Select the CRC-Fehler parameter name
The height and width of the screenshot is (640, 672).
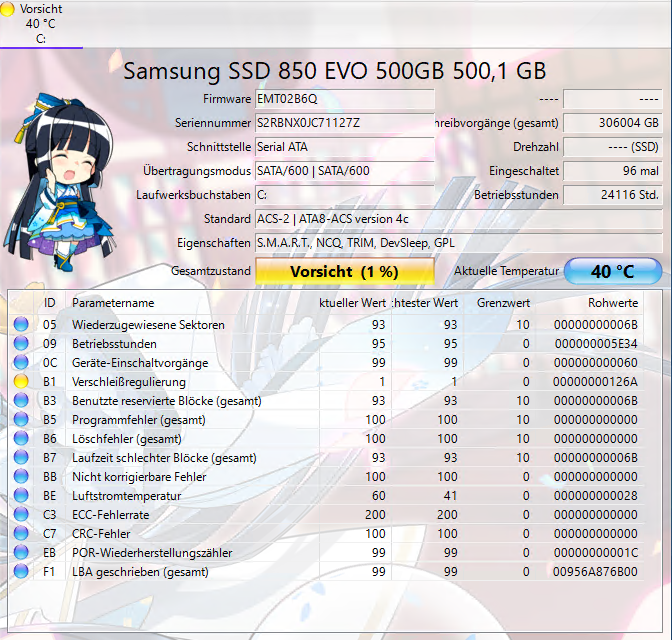tap(101, 534)
